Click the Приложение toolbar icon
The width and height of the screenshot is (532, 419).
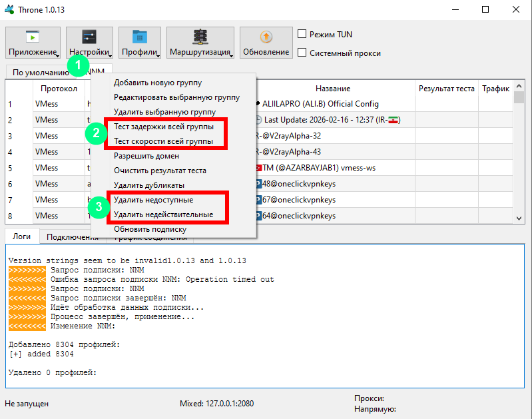click(x=33, y=37)
